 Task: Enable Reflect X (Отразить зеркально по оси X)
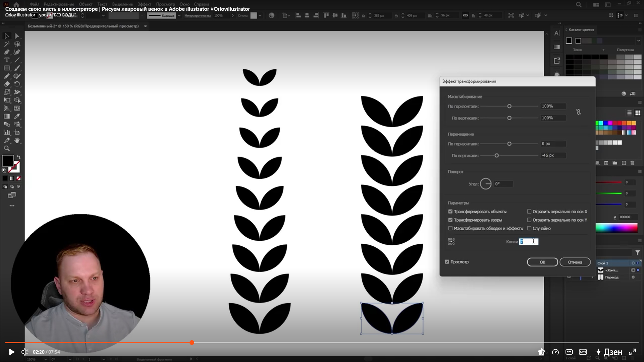529,212
